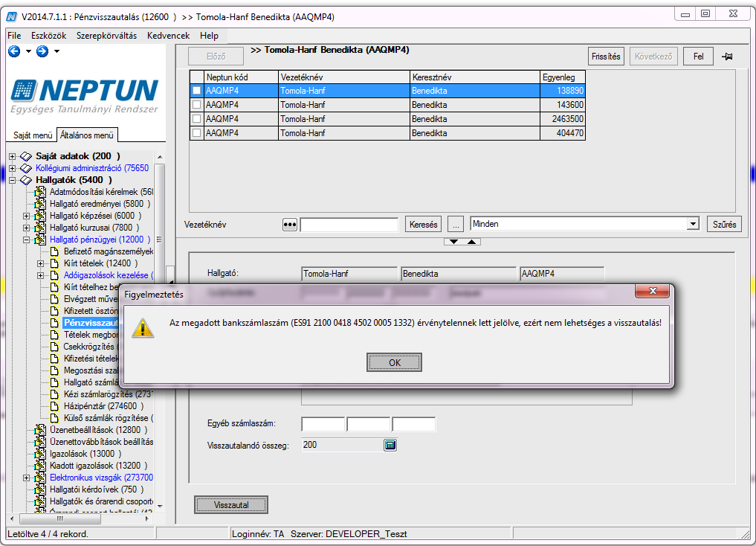
Task: Open the Help menu
Action: (x=209, y=36)
